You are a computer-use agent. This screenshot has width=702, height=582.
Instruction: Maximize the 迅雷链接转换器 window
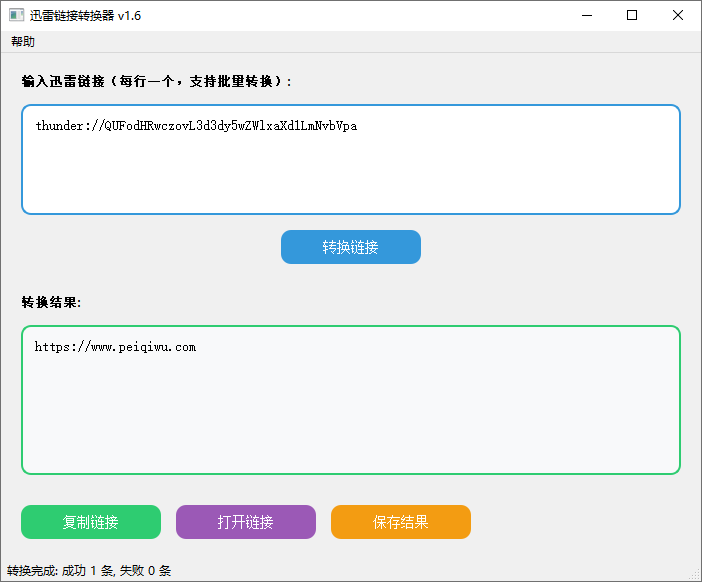tap(632, 15)
